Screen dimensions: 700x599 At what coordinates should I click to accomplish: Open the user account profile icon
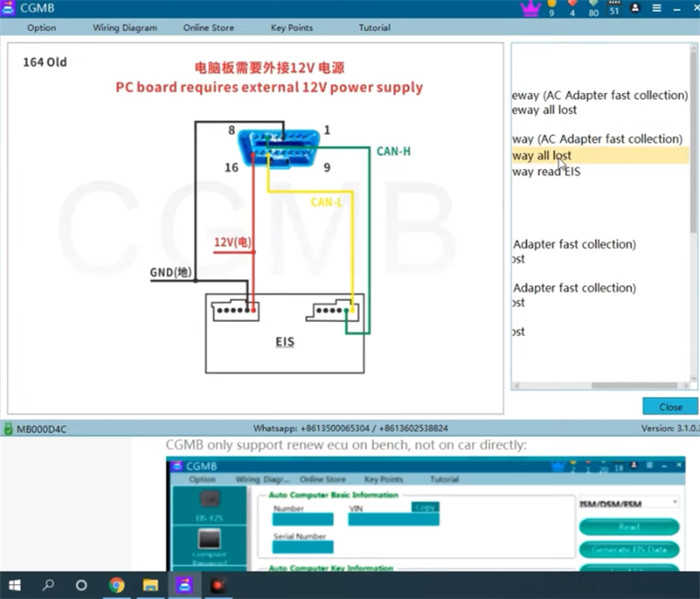(x=635, y=8)
